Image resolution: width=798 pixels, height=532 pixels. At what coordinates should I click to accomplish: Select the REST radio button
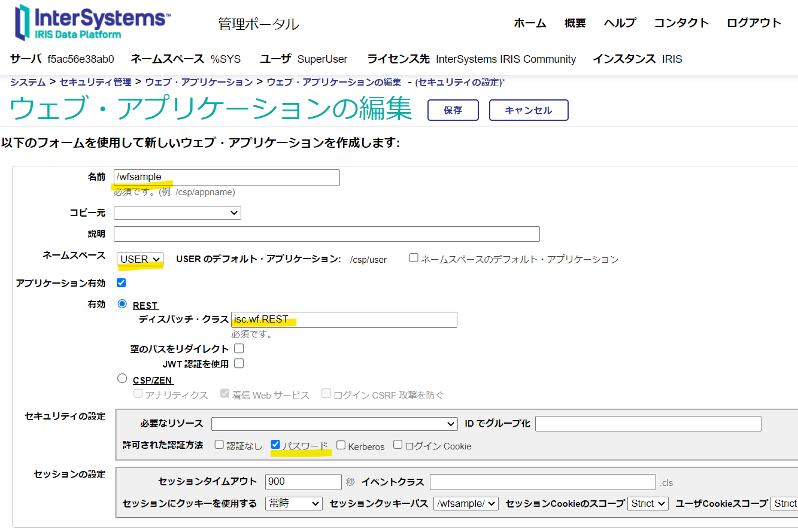pos(122,303)
